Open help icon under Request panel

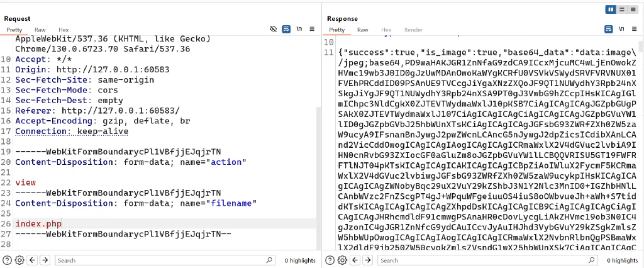7,260
